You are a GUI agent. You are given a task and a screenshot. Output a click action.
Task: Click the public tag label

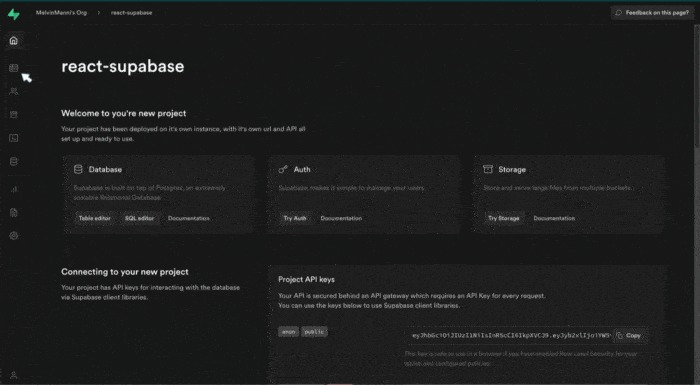coord(314,332)
